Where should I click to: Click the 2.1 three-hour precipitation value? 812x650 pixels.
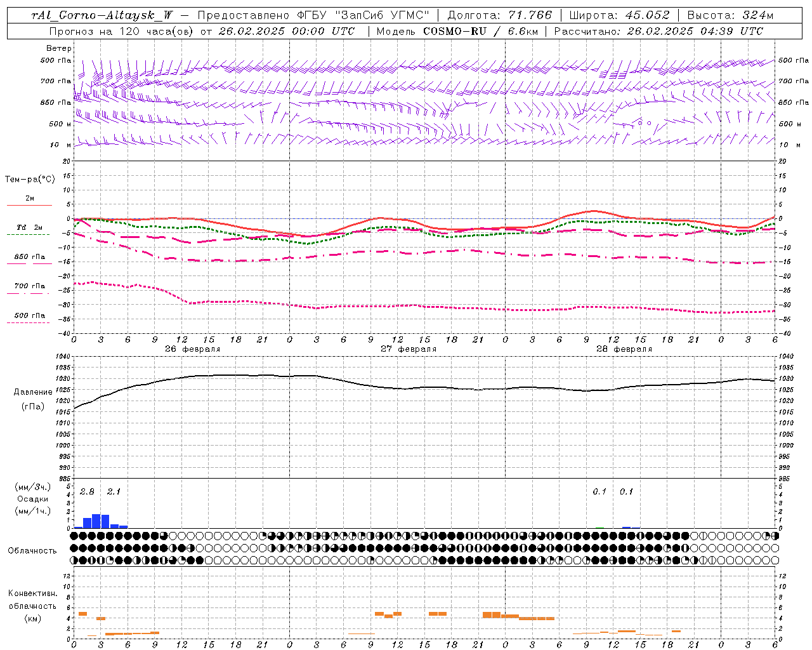(114, 492)
